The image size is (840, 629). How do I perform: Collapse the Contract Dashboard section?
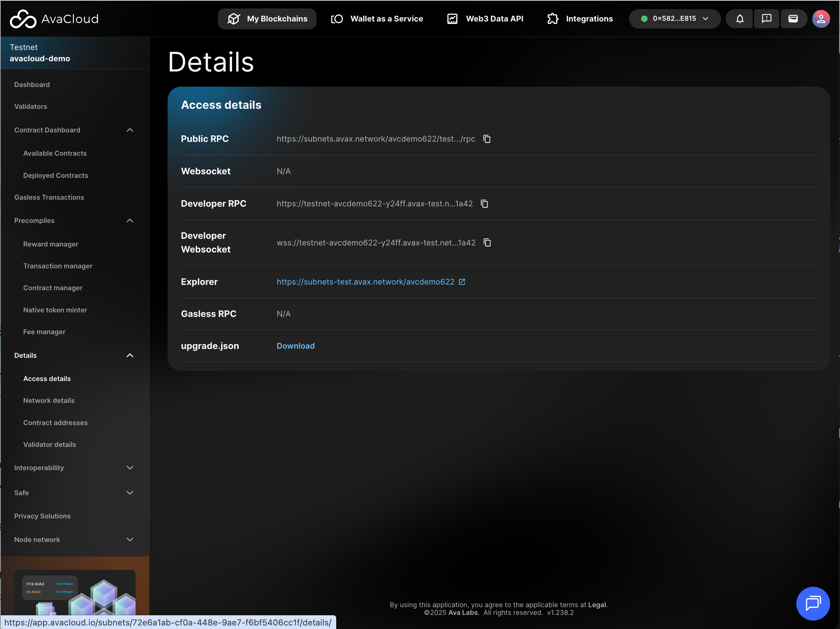pyautogui.click(x=130, y=130)
